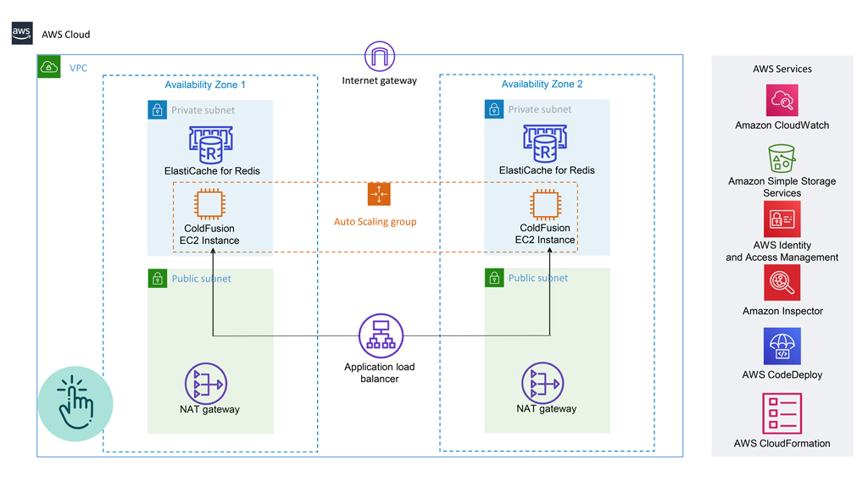Click the 'AWS Cloud' label

tap(66, 35)
